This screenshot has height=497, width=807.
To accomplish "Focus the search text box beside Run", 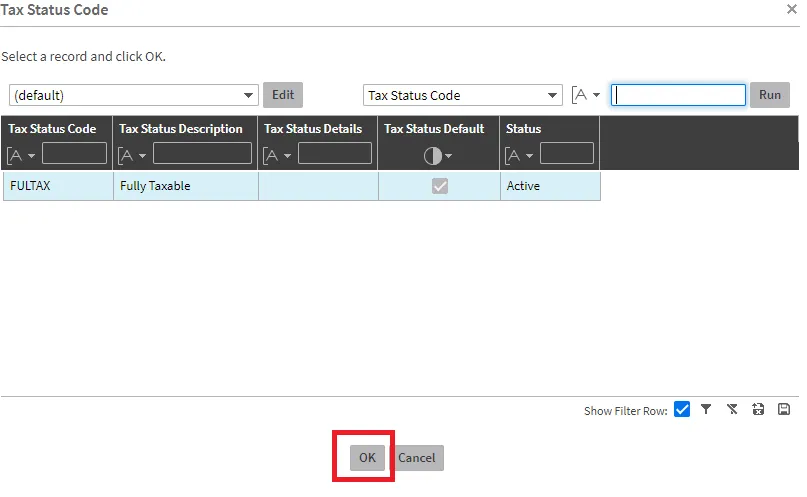I will click(678, 95).
